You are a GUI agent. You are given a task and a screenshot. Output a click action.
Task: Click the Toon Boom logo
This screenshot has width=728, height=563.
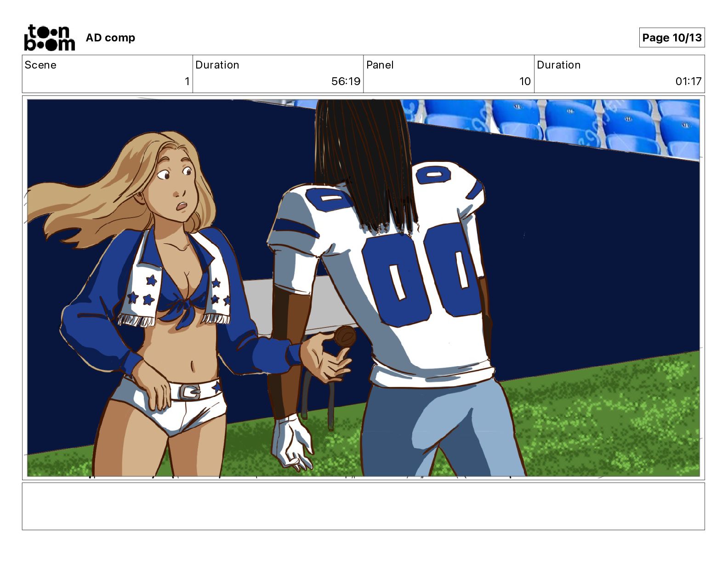click(x=49, y=38)
